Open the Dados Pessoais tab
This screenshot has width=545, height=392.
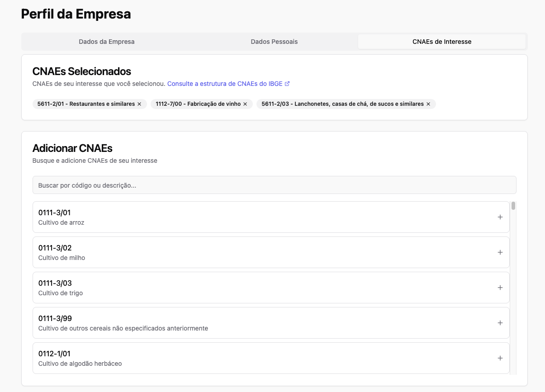(x=274, y=42)
